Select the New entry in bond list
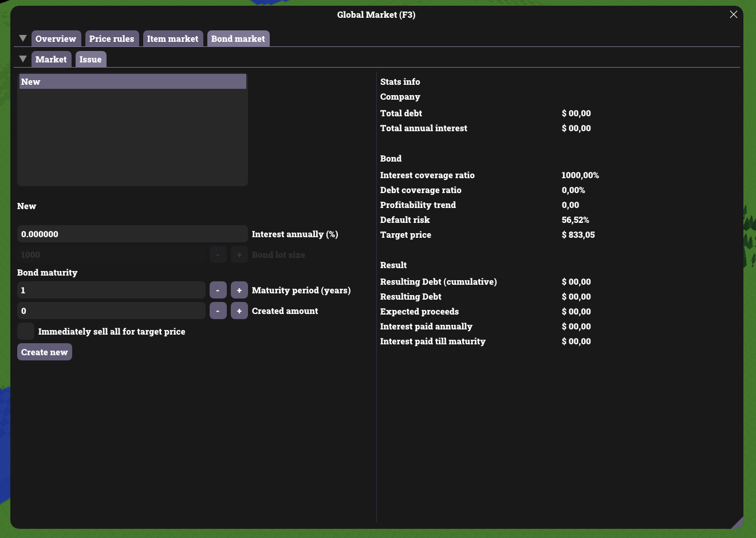 point(132,82)
